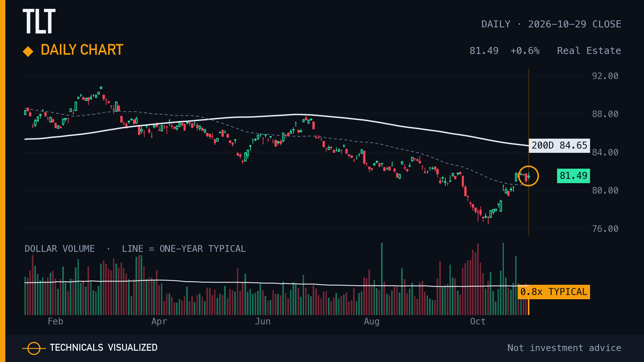Click the 81.49 price in the header
Screen dimensions: 644x362
point(484,51)
